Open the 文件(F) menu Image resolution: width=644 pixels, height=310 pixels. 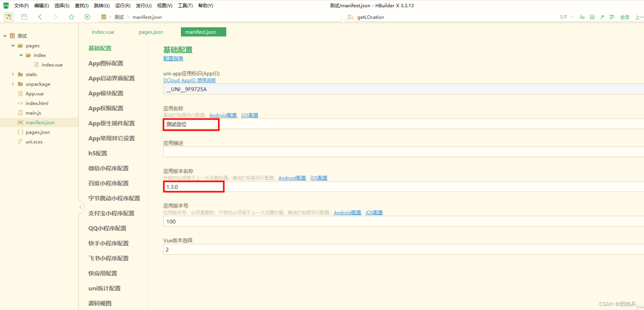pyautogui.click(x=21, y=5)
